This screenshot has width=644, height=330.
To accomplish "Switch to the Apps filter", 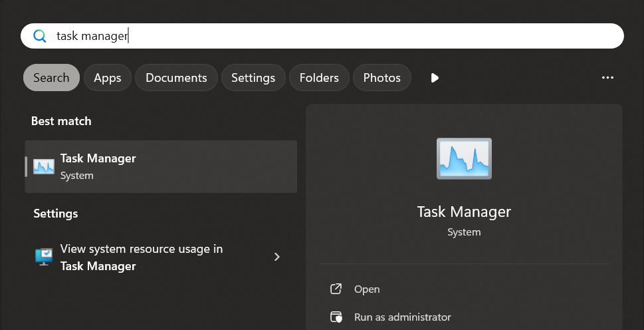I will click(x=107, y=78).
